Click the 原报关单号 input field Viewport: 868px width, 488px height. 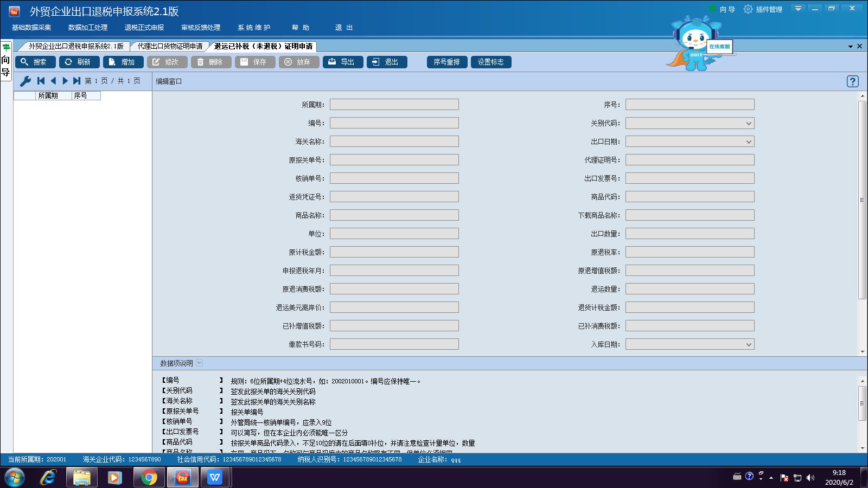394,160
